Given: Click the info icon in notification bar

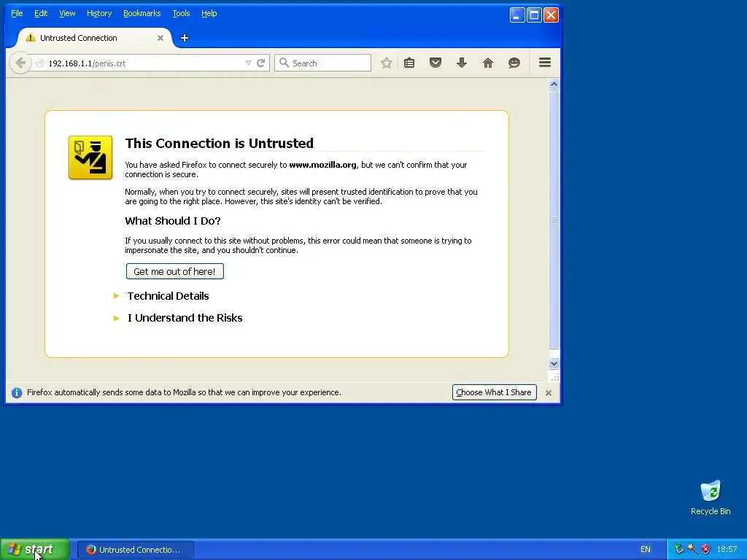Looking at the screenshot, I should point(17,393).
